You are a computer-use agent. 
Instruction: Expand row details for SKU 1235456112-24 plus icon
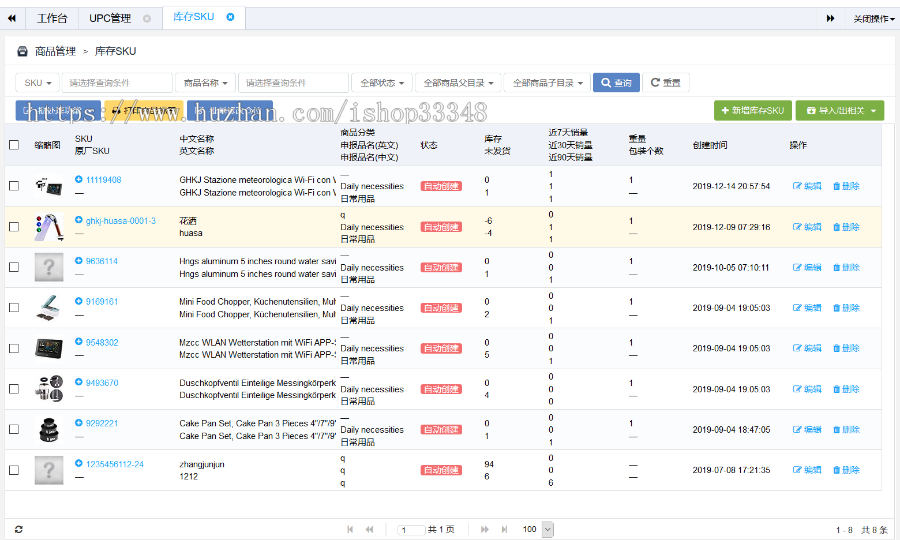79,463
